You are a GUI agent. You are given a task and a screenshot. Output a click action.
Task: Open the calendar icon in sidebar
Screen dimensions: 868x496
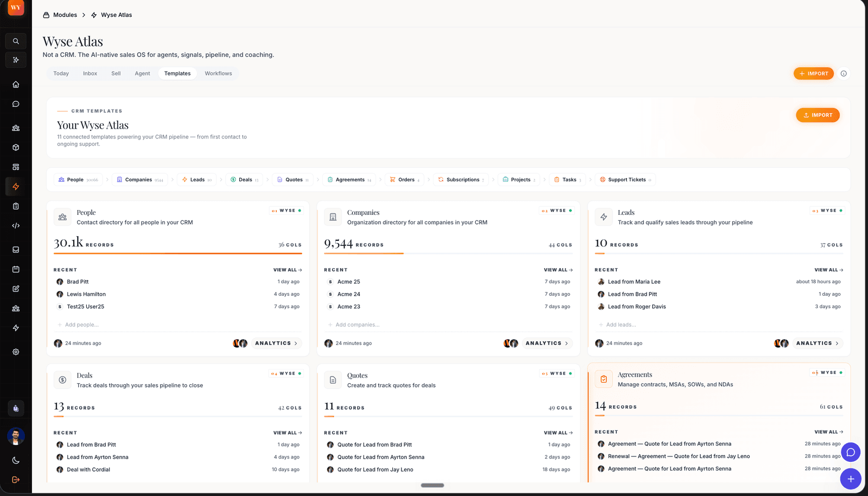pos(16,269)
